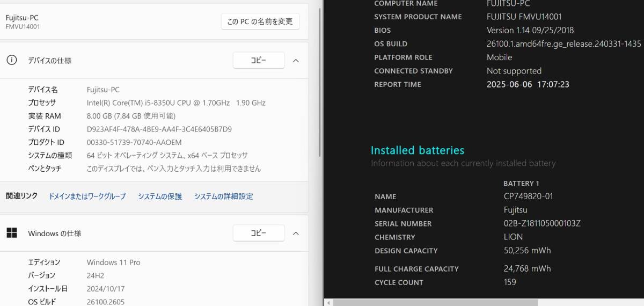644x306 pixels.
Task: Click the Windows logo icon beside Windows の仕様
Action: point(11,233)
